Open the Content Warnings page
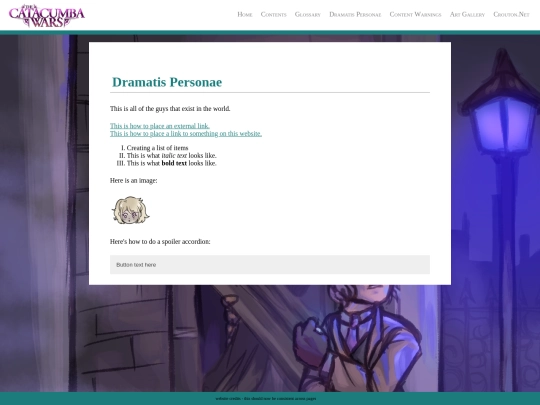This screenshot has width=540, height=405. (415, 14)
